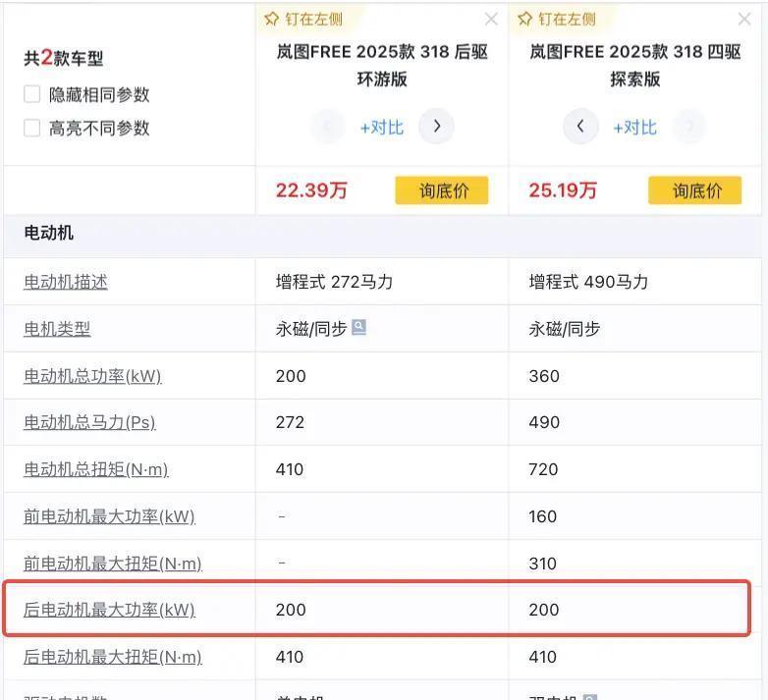Image resolution: width=768 pixels, height=700 pixels.
Task: Click 钉在左侧 label above 后驱环游版
Action: tap(314, 19)
